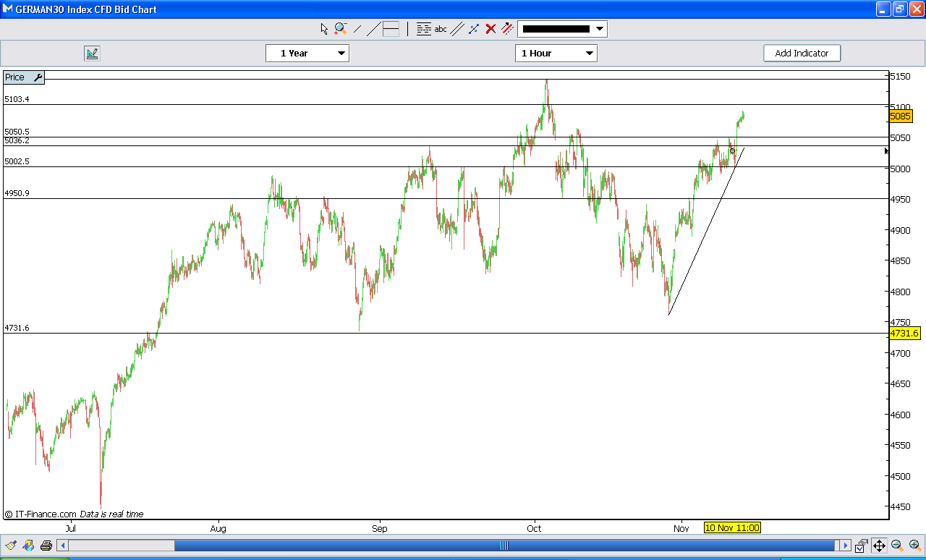This screenshot has height=560, width=926.
Task: Click the zoom in magnifier icon
Action: click(x=914, y=546)
